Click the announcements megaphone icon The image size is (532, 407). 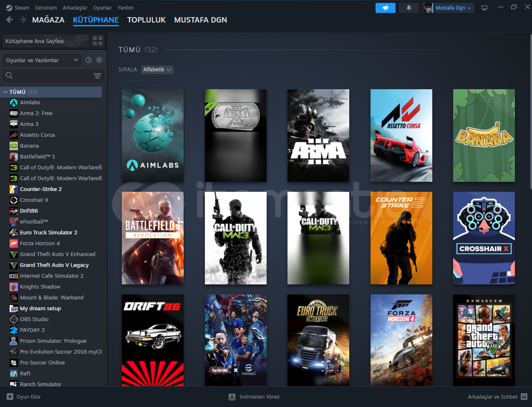[x=385, y=8]
